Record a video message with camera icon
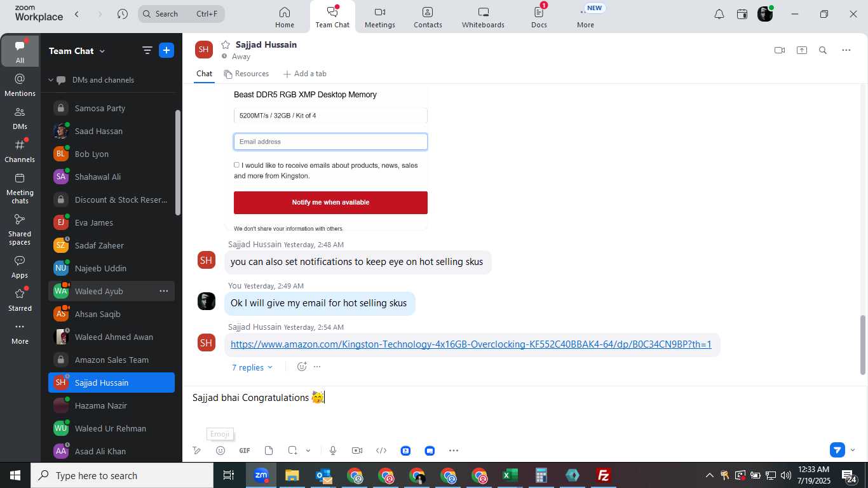 357,451
